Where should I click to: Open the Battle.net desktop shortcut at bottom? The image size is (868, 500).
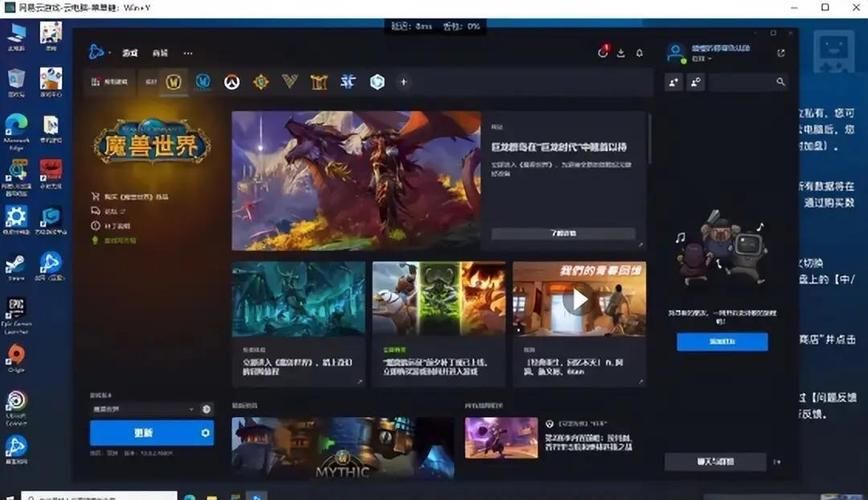[x=16, y=450]
